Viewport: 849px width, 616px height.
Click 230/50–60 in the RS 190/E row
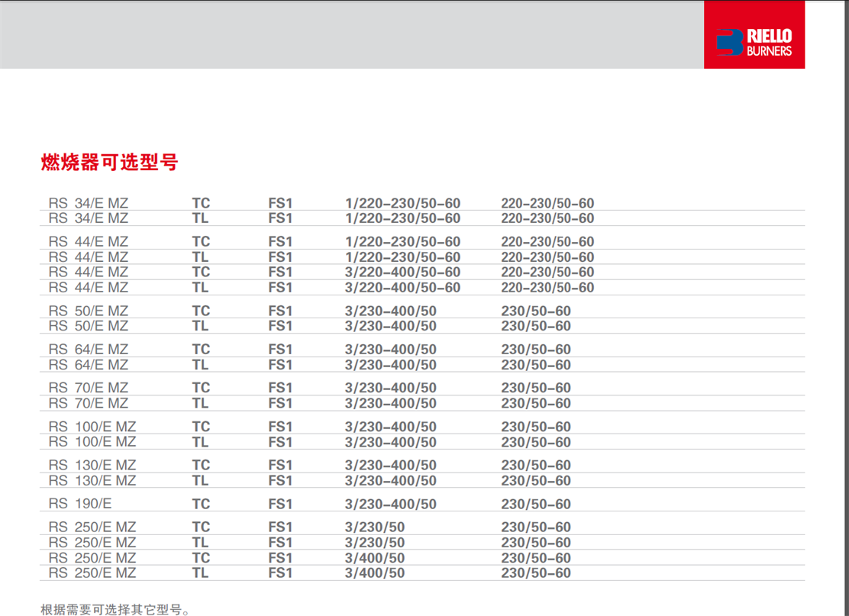[536, 504]
